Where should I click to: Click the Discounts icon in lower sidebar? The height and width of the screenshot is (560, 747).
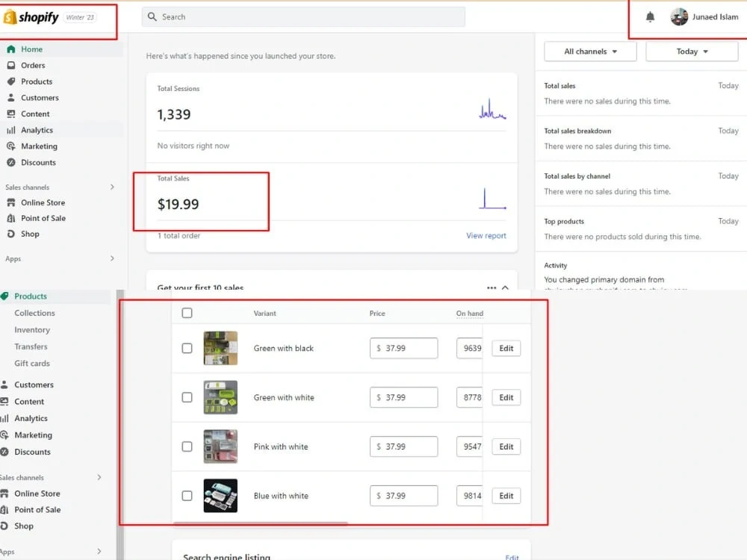pos(4,452)
